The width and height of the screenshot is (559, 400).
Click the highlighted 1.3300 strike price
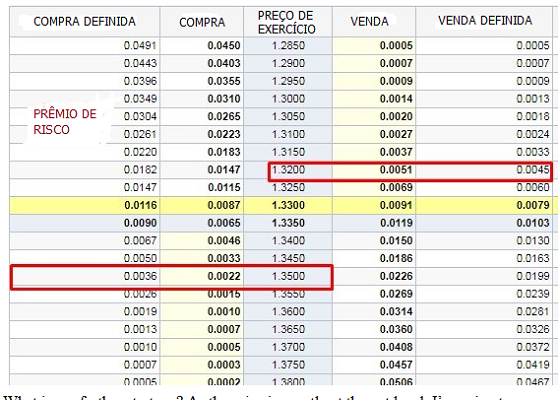point(288,205)
